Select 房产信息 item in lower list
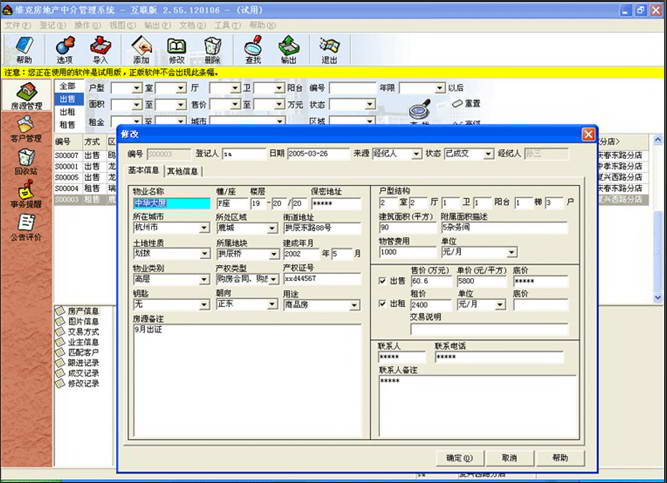 [x=77, y=311]
